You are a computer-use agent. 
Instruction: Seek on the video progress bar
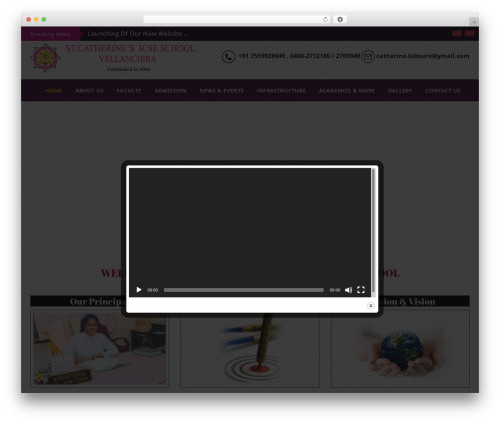point(244,290)
